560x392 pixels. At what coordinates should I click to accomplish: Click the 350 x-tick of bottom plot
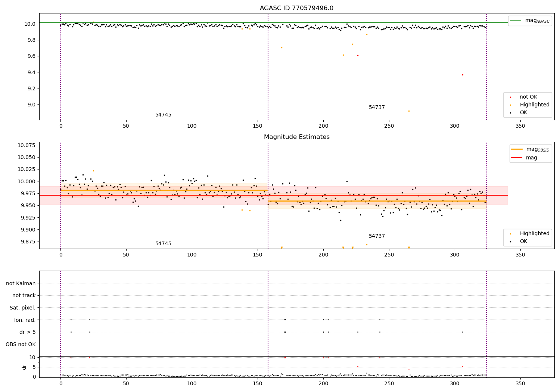(x=520, y=383)
